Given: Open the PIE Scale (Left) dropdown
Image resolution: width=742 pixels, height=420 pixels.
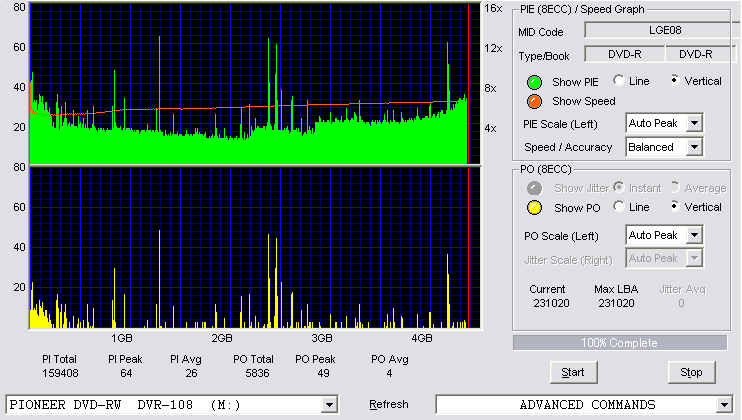Looking at the screenshot, I should click(x=694, y=123).
